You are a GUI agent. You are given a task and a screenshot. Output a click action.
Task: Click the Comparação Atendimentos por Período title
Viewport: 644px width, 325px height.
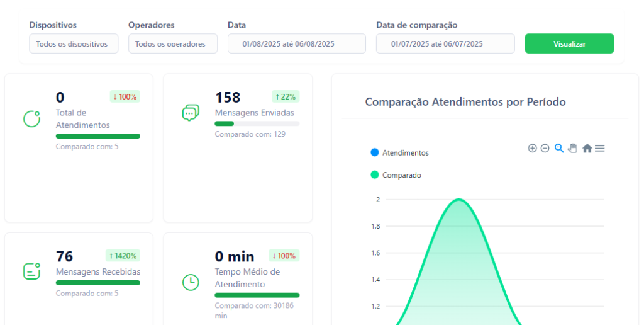tap(465, 101)
